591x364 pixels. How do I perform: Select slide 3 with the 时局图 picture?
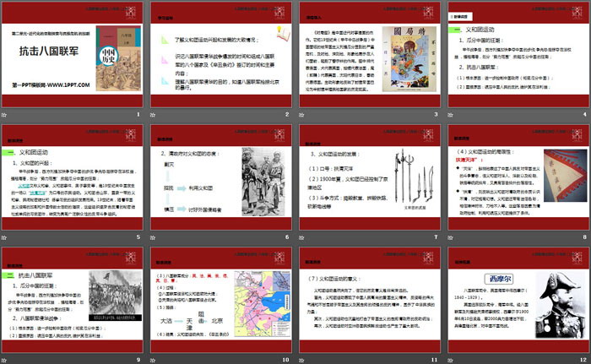click(370, 54)
